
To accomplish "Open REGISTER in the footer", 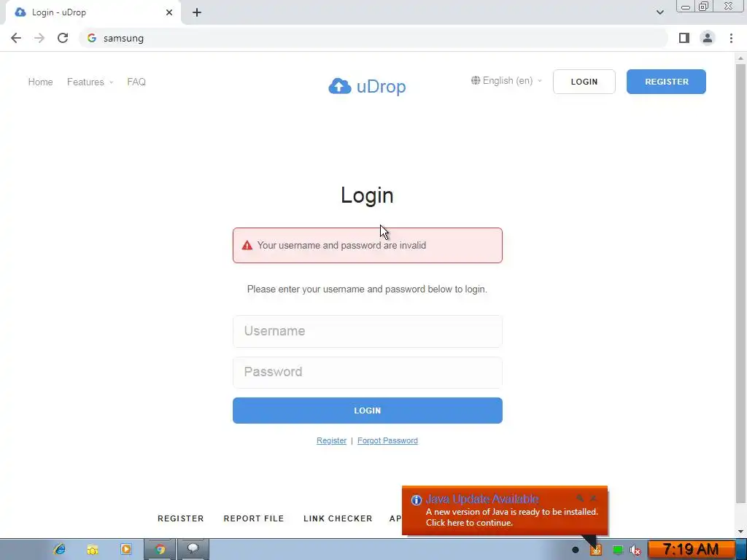I will coord(181,518).
